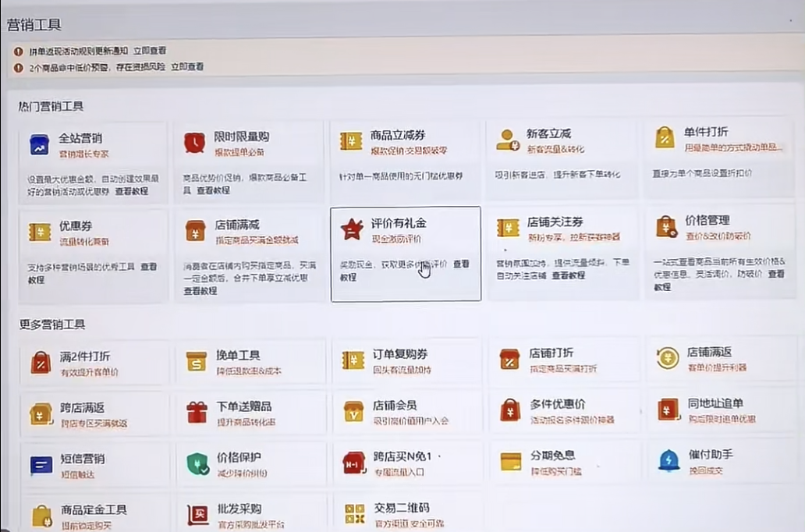This screenshot has height=532, width=805.
Task: Click the 下单送赠品 gift box icon
Action: pos(197,413)
